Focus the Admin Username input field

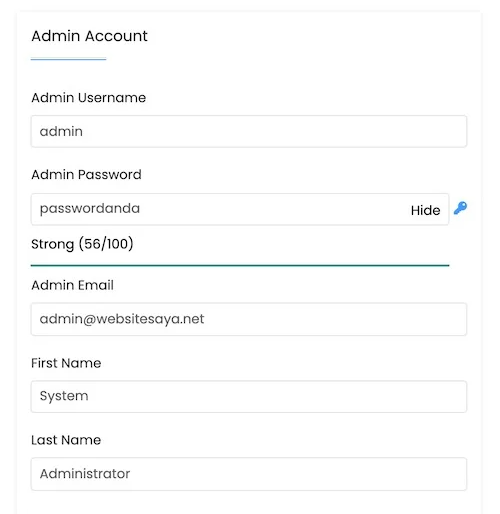(249, 131)
